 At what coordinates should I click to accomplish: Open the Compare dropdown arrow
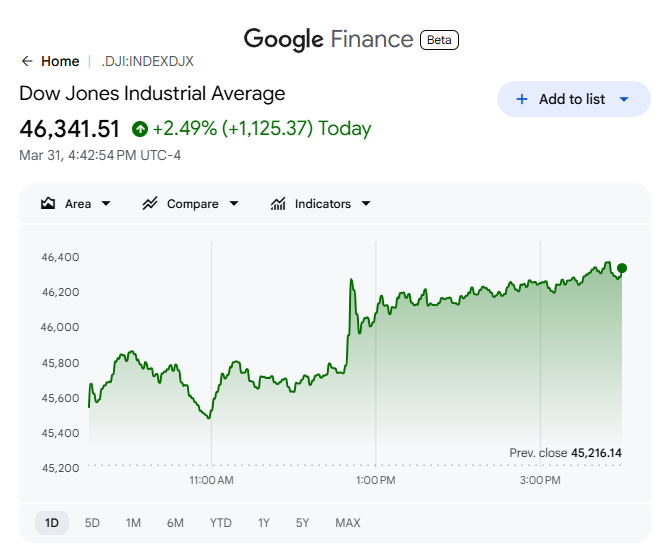(234, 204)
